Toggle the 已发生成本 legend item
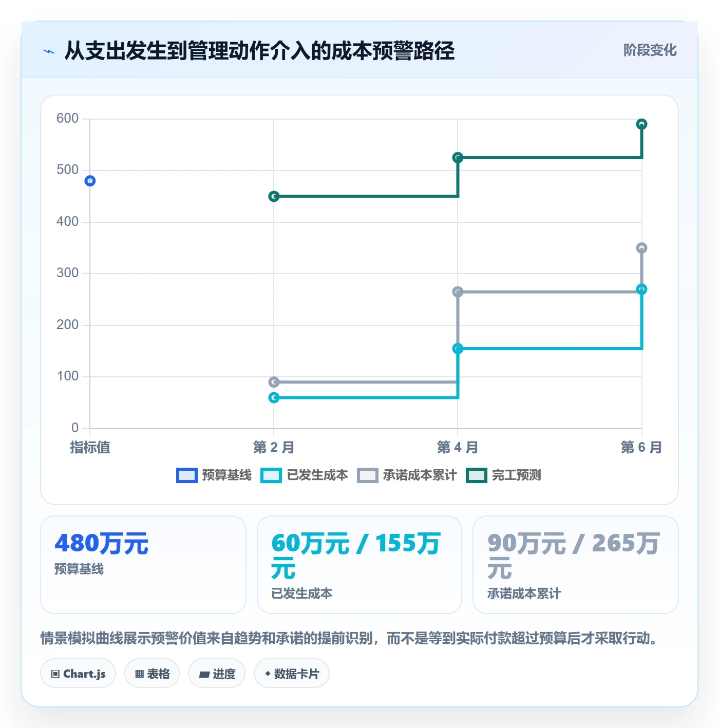 [304, 475]
